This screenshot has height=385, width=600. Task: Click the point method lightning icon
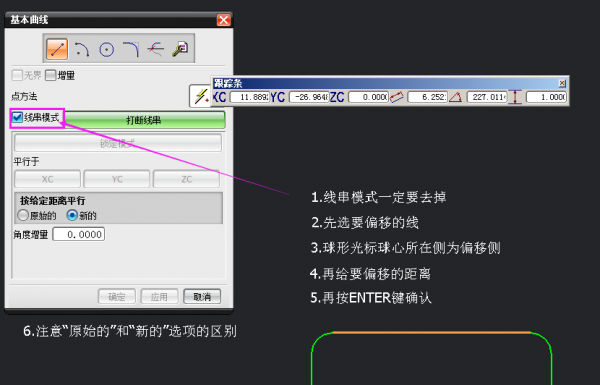[x=201, y=96]
